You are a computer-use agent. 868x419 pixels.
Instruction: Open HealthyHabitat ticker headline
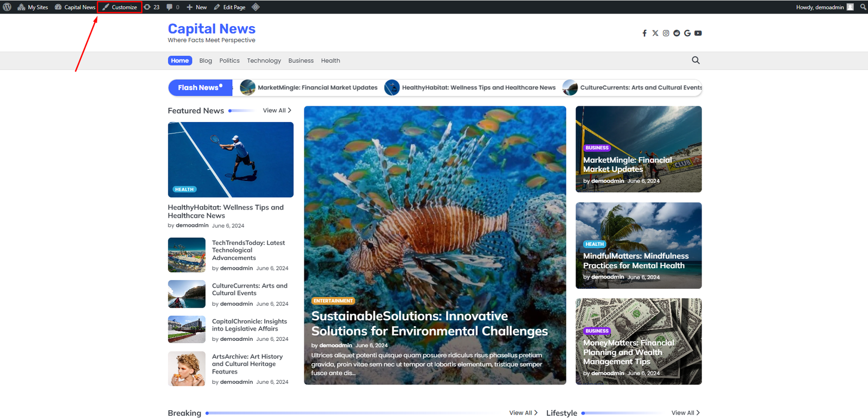tap(479, 87)
